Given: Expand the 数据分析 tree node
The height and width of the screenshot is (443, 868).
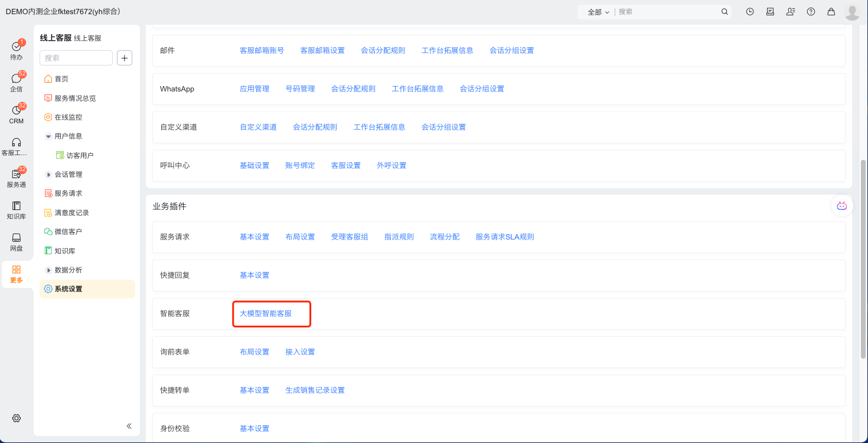Looking at the screenshot, I should point(48,270).
